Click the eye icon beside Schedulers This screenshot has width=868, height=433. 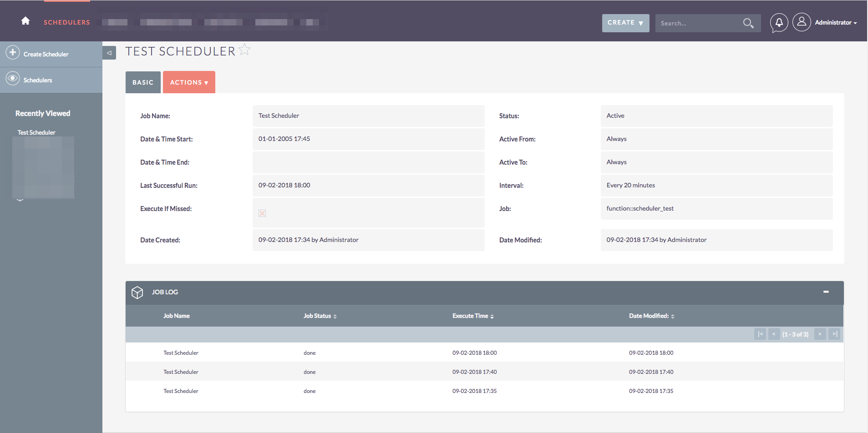pyautogui.click(x=13, y=78)
